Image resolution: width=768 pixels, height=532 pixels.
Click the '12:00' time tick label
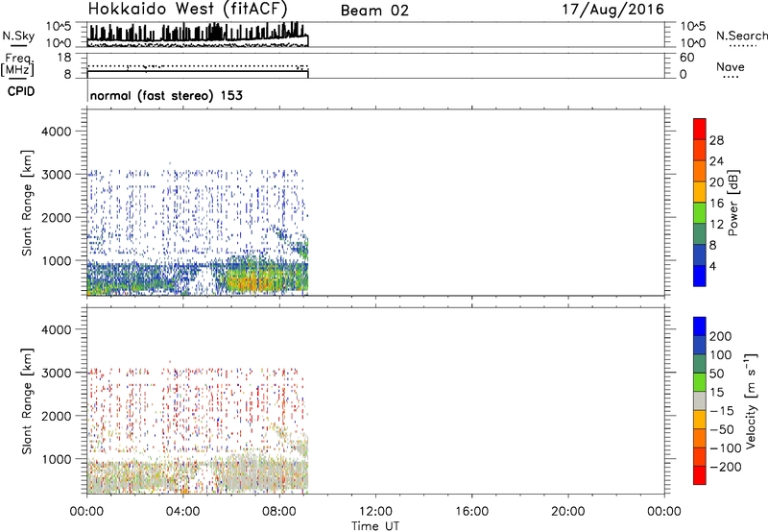pyautogui.click(x=375, y=512)
